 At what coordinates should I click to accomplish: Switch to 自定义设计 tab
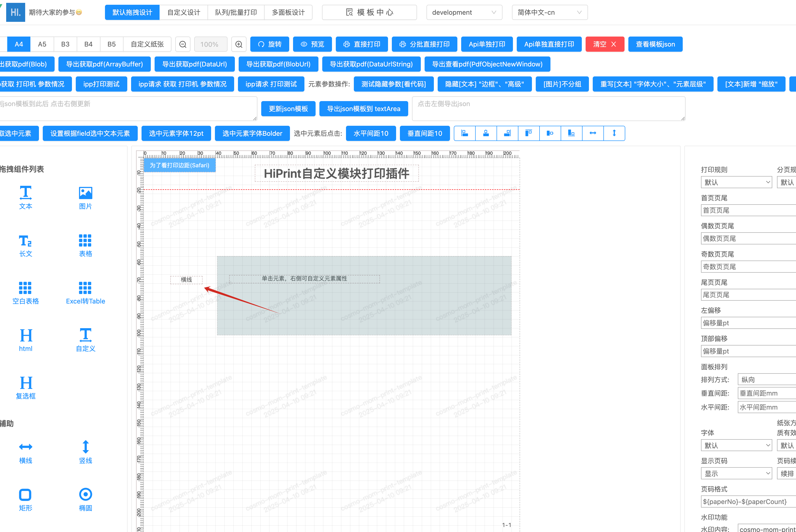pos(184,12)
